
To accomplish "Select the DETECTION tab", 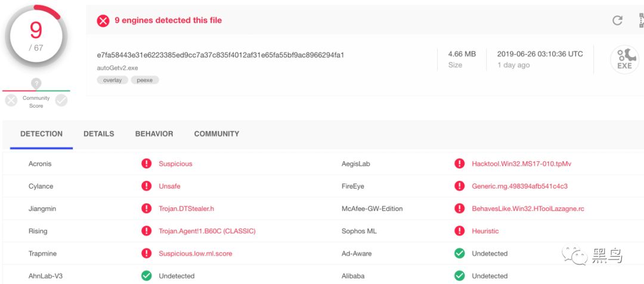I will 41,134.
